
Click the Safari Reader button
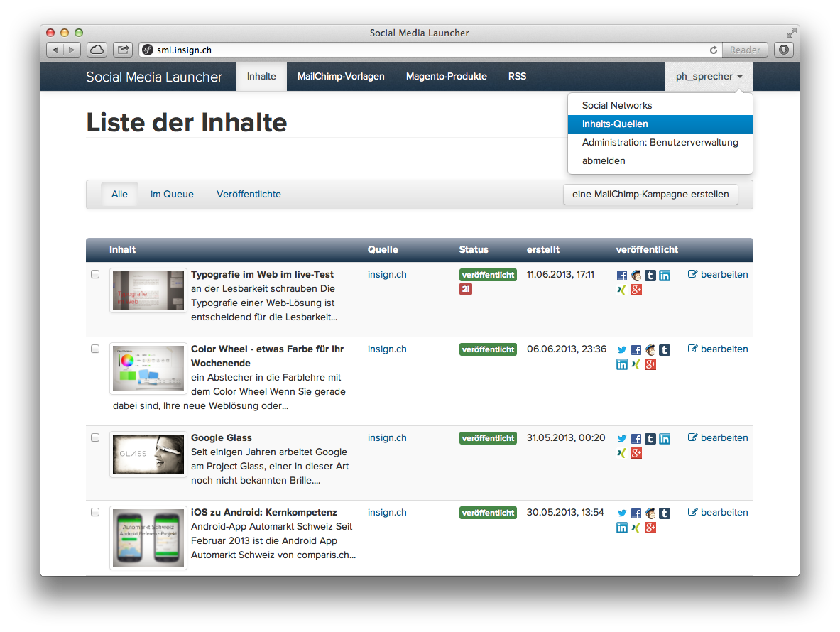745,50
